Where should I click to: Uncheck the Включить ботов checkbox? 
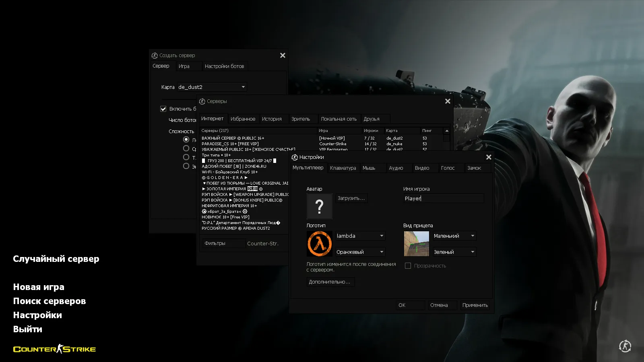pos(163,109)
